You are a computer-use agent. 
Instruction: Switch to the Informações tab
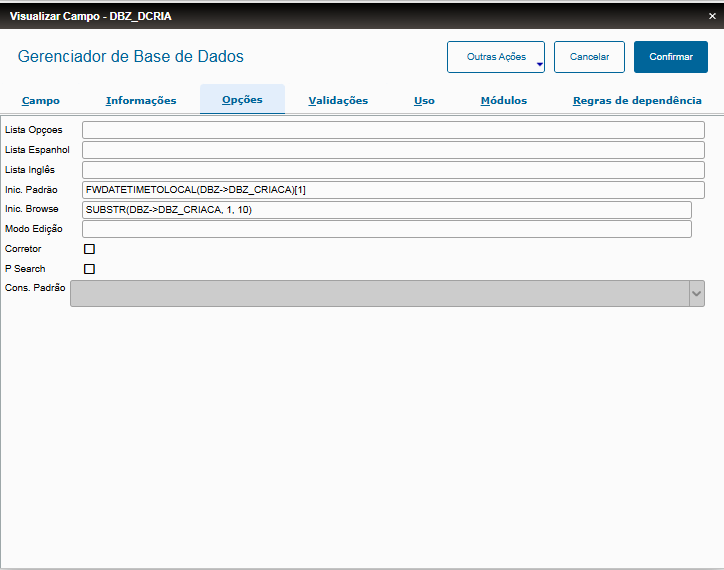click(141, 100)
